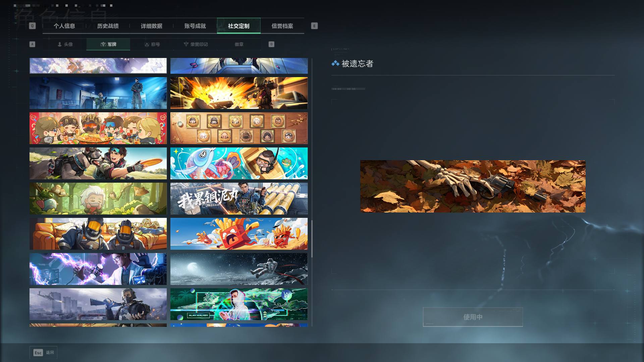Select the pastel floral banner at list top
This screenshot has height=362, width=644.
click(x=98, y=66)
